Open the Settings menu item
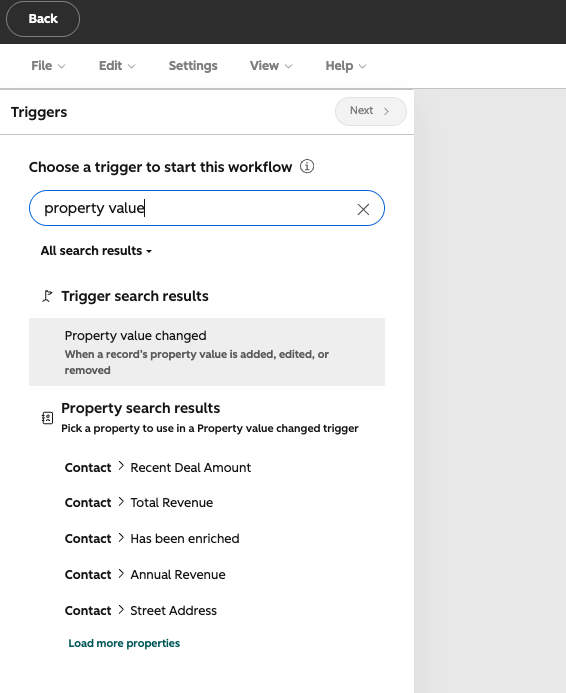566x693 pixels. (193, 66)
